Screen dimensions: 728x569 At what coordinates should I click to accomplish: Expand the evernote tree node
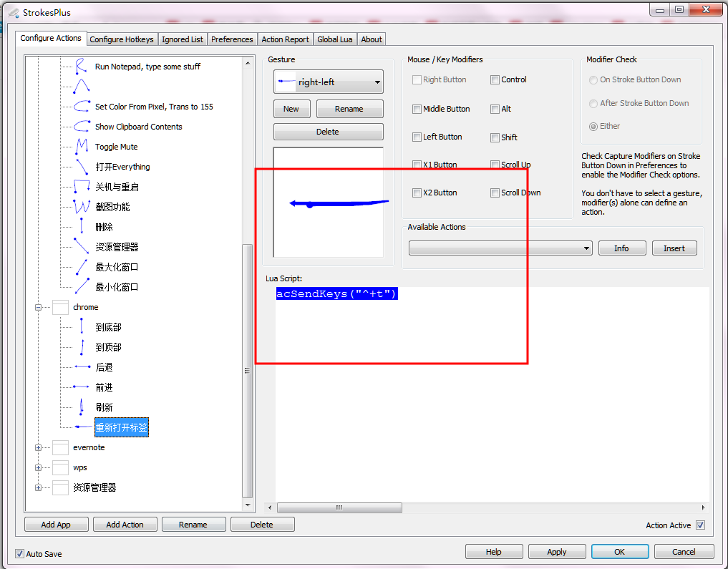tap(38, 447)
